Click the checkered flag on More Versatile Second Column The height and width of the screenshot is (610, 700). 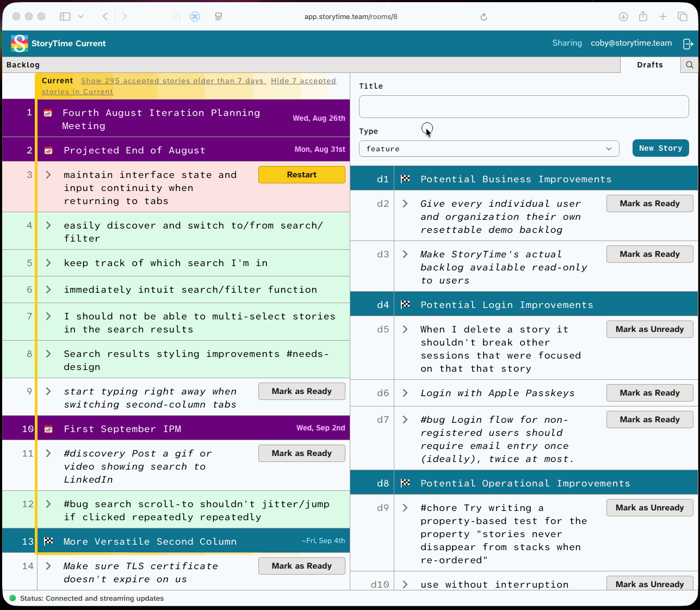pos(48,541)
